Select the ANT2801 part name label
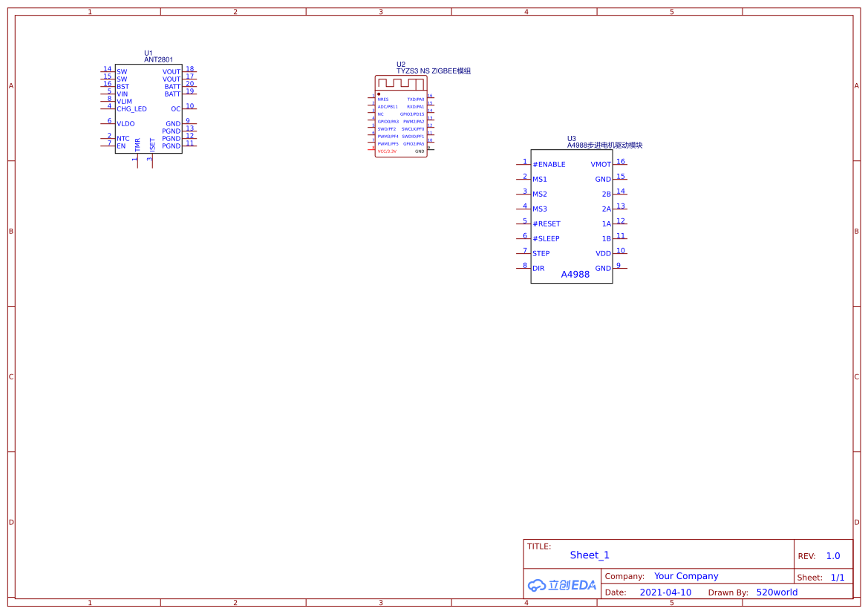This screenshot has height=614, width=868. pos(158,60)
